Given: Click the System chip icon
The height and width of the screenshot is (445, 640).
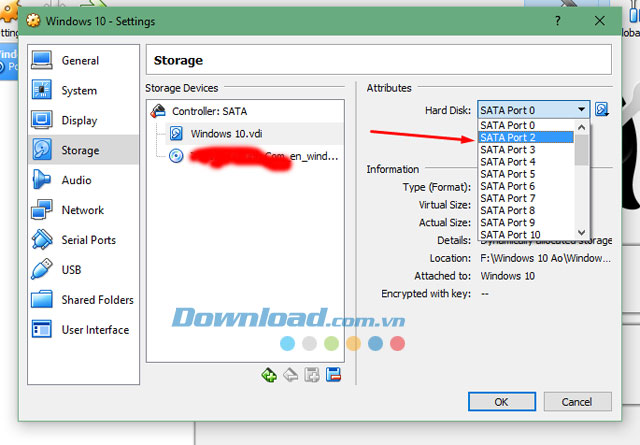Looking at the screenshot, I should pyautogui.click(x=42, y=90).
